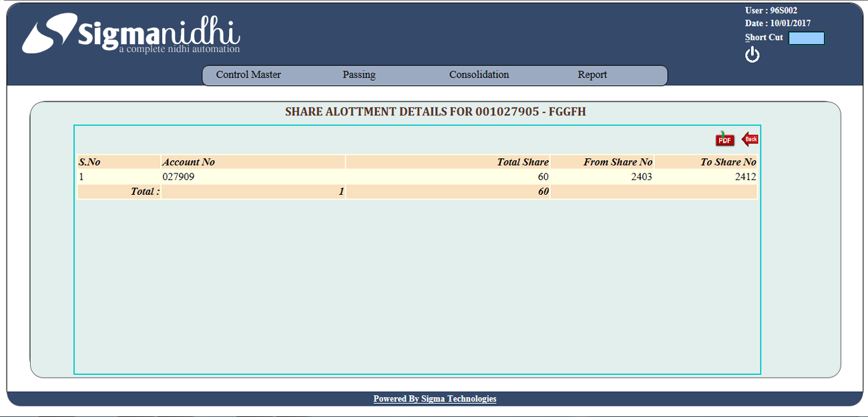Click the To Share No column header

[x=728, y=162]
